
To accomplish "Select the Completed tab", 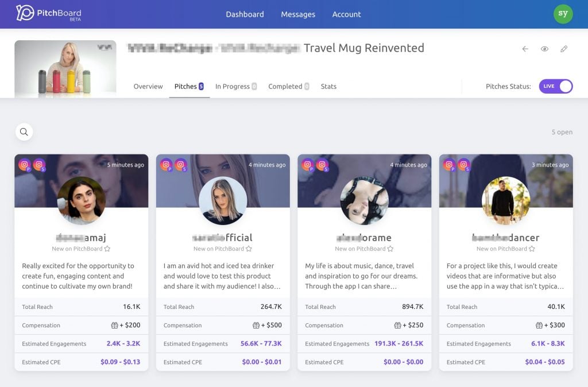I will tap(288, 86).
